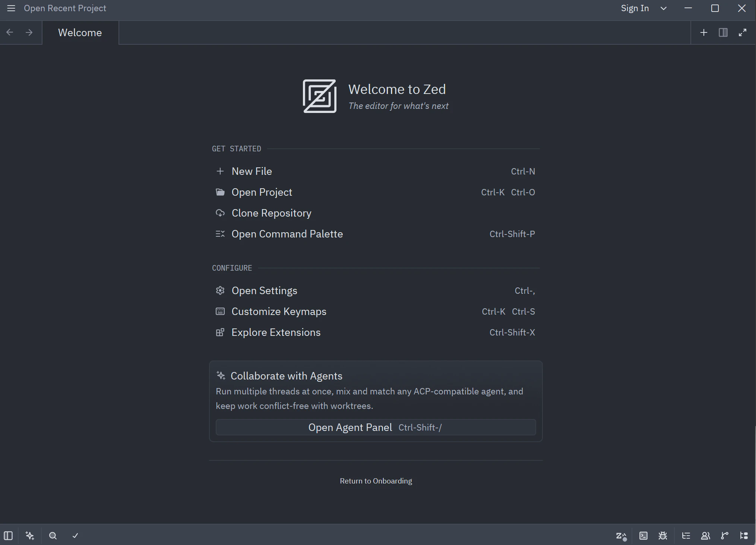This screenshot has width=756, height=545.
Task: Select the Welcome tab
Action: [x=80, y=32]
